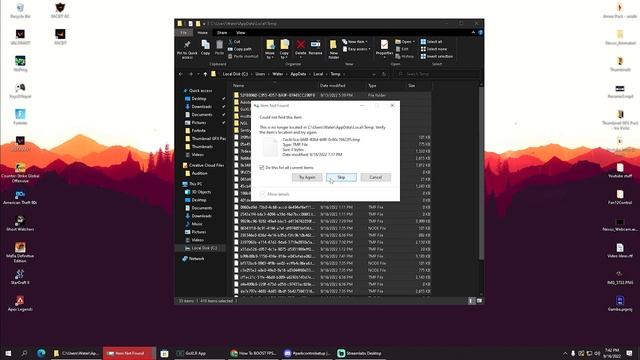Sort by the Date modified column header
The image size is (640, 360).
[x=342, y=86]
